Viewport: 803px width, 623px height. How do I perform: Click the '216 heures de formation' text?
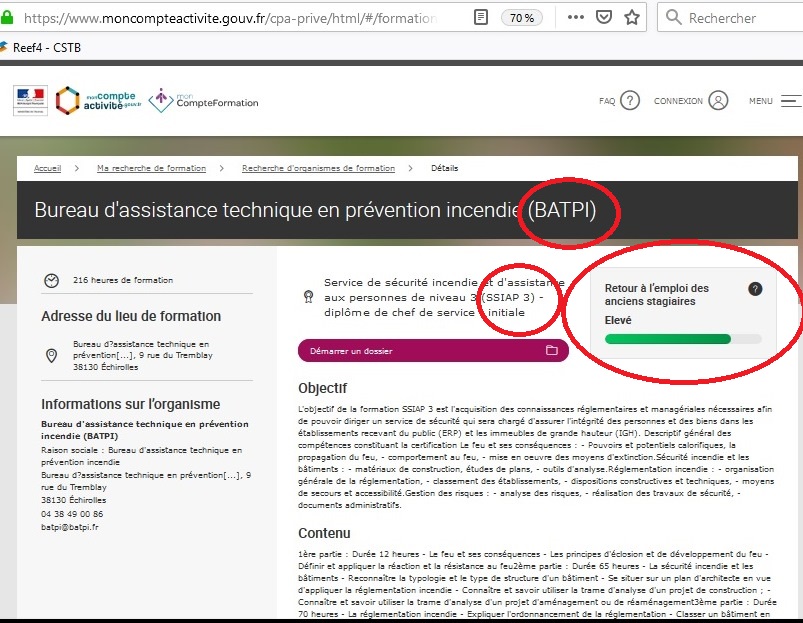(x=123, y=280)
